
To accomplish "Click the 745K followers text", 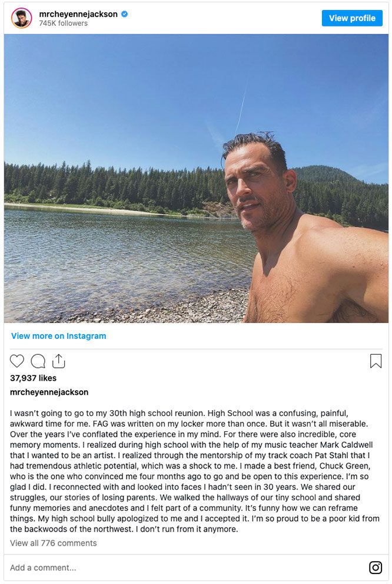I will coord(63,23).
